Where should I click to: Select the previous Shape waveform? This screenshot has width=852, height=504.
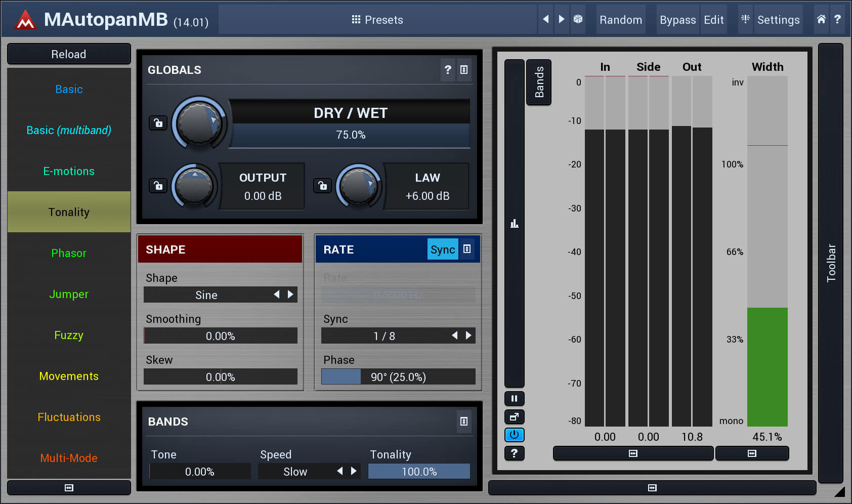(x=277, y=295)
